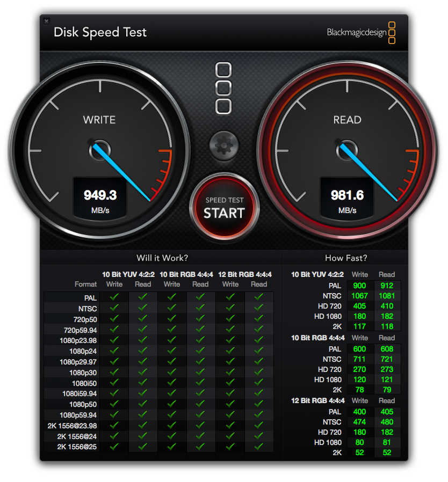Click PAL read checkmark under 12 Bit RGB
The image size is (448, 482).
point(259,297)
